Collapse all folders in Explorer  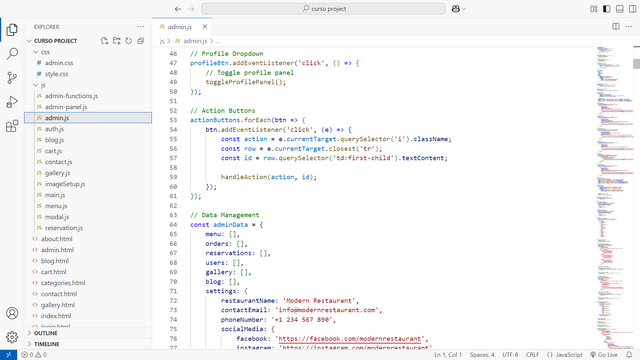coord(140,41)
